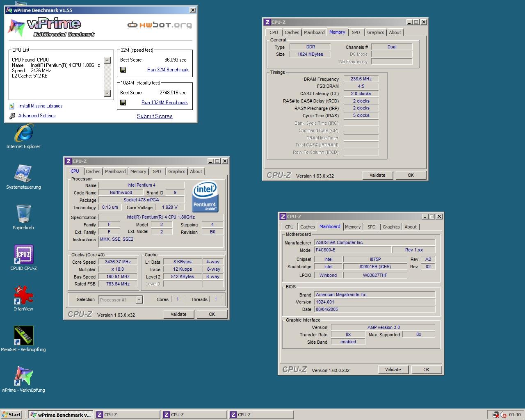Screen dimensions: 525x420
Task: Switch to Mainboard tab in CPU window
Action: (115, 171)
